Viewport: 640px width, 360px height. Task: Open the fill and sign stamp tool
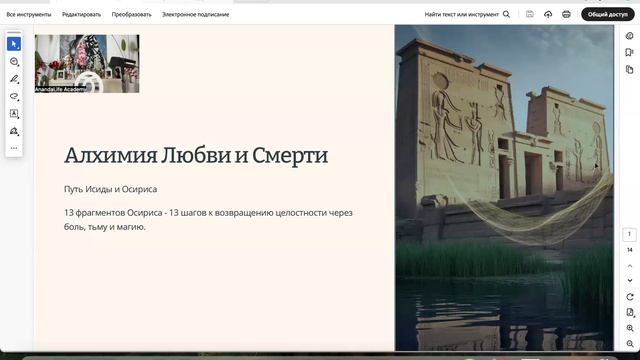tap(14, 131)
